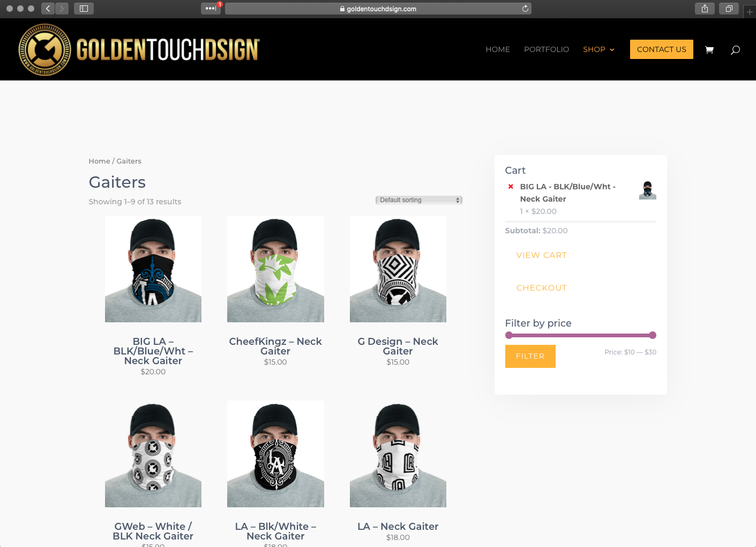Open the shopping cart icon in header
Viewport: 756px width, 547px height.
tap(709, 50)
